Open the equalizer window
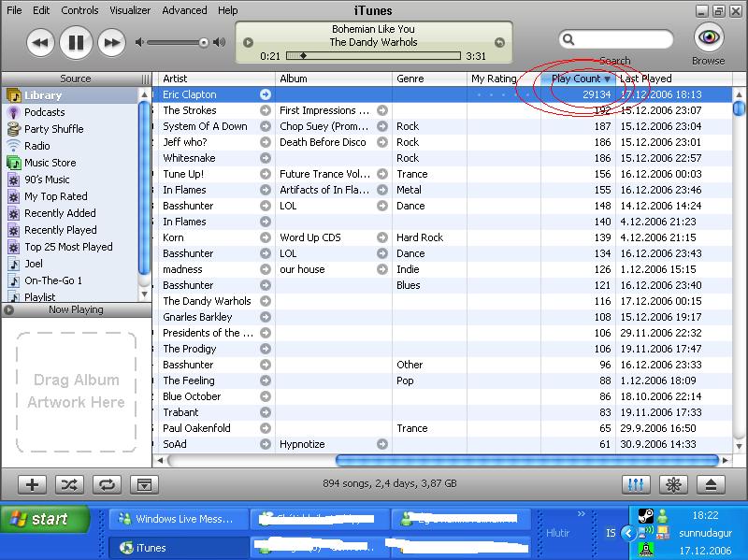Image resolution: width=748 pixels, height=560 pixels. (x=636, y=484)
